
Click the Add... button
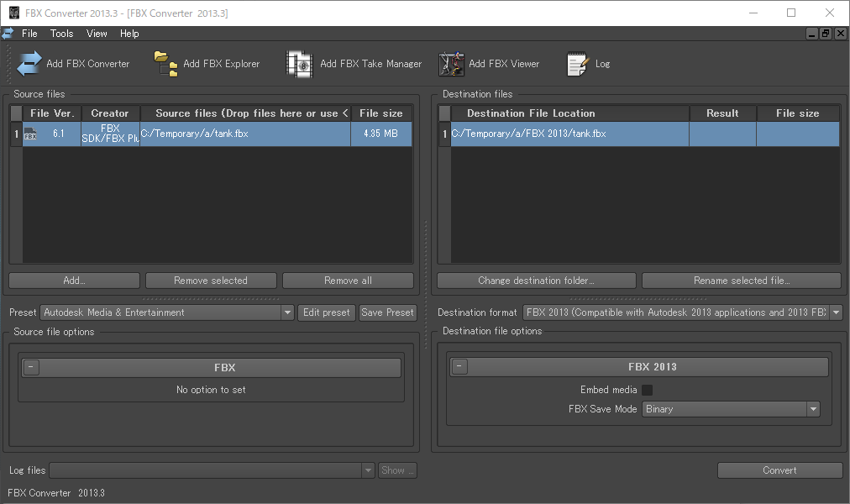[74, 281]
